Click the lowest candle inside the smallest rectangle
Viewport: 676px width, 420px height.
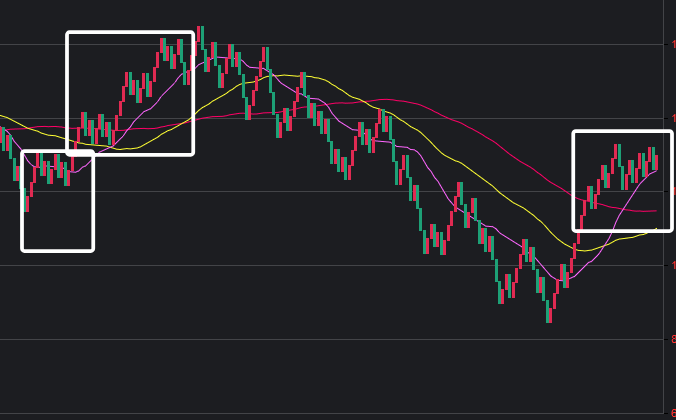(25, 200)
